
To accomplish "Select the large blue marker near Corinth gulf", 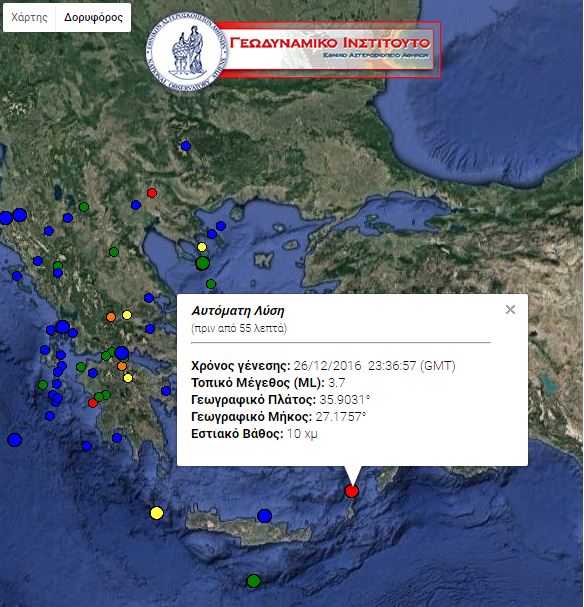I will (122, 353).
